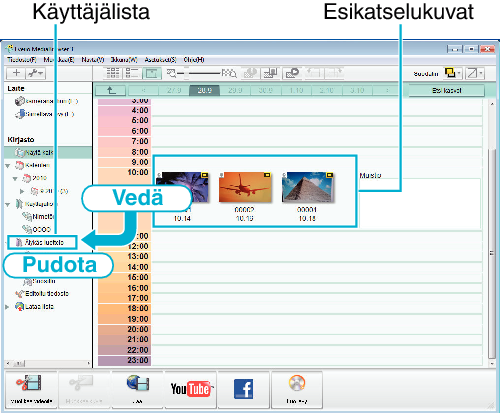Screen dimensions: 500x413
Task: Click the plus add button in toolbar
Action: tap(16, 73)
